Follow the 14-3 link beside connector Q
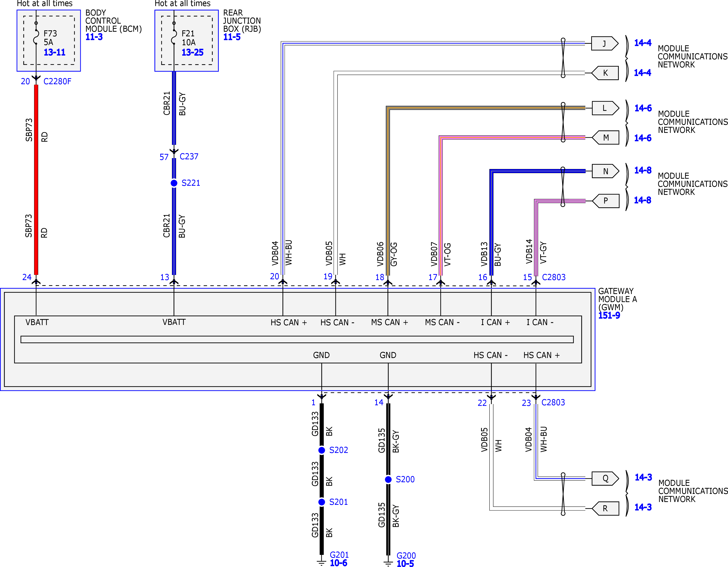This screenshot has height=567, width=728. coord(643,477)
